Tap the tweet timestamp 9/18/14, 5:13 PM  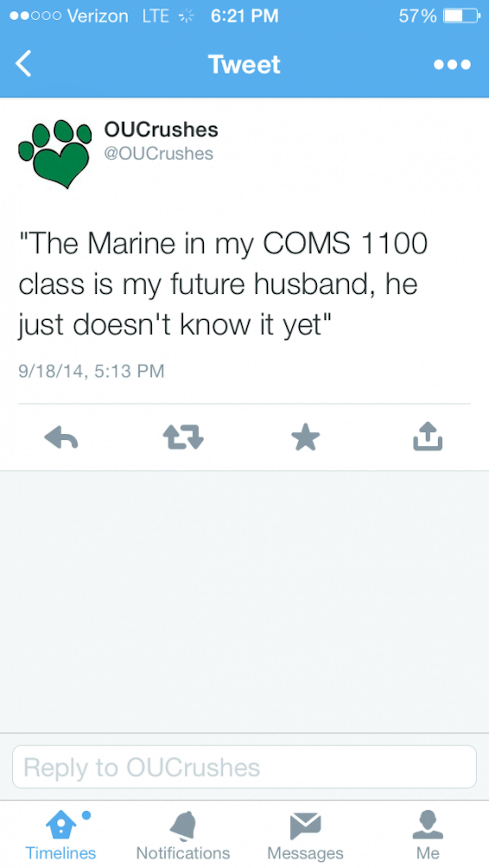[91, 371]
